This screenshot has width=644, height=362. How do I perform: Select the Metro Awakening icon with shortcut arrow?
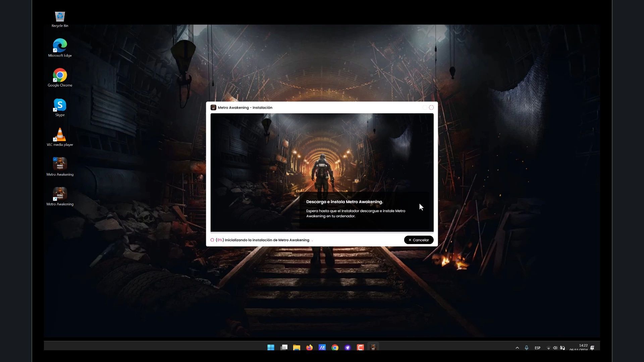60,197
